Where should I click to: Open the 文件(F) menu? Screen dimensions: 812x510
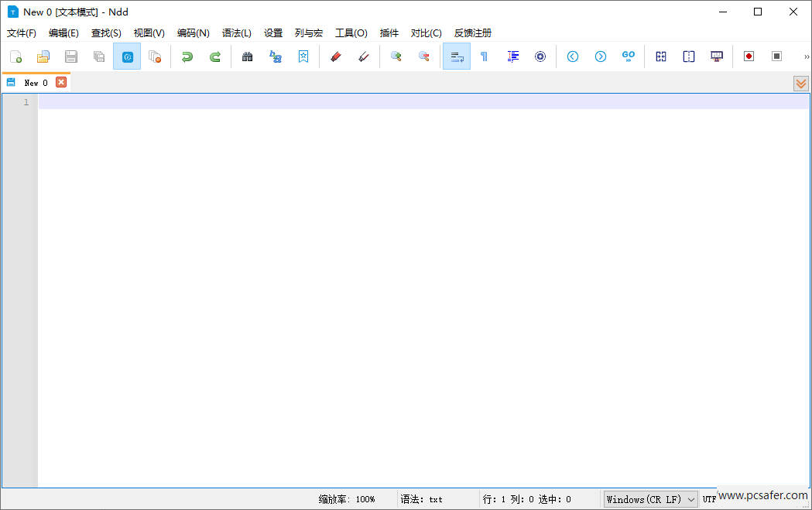(22, 33)
